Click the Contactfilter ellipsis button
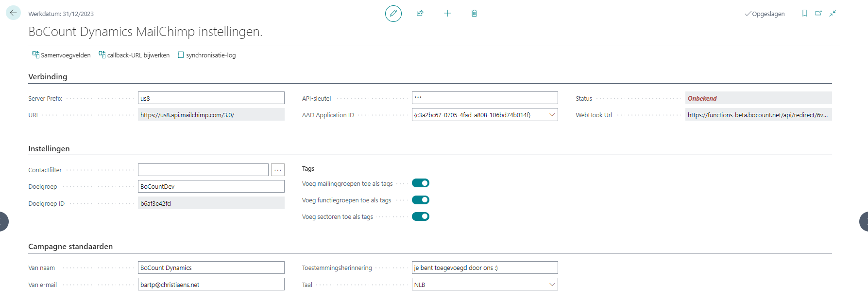868x305 pixels. tap(277, 170)
